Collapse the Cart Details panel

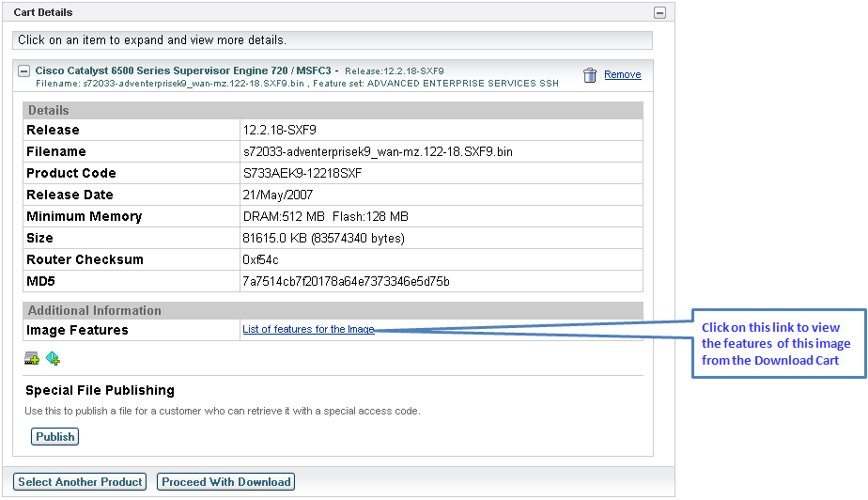click(x=659, y=13)
